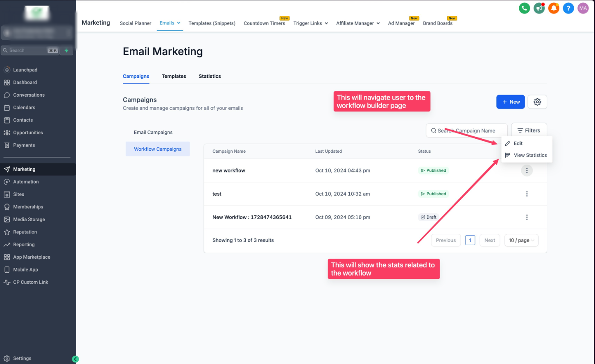Expand the Affiliate Manager dropdown
The image size is (595, 364).
[x=358, y=23]
